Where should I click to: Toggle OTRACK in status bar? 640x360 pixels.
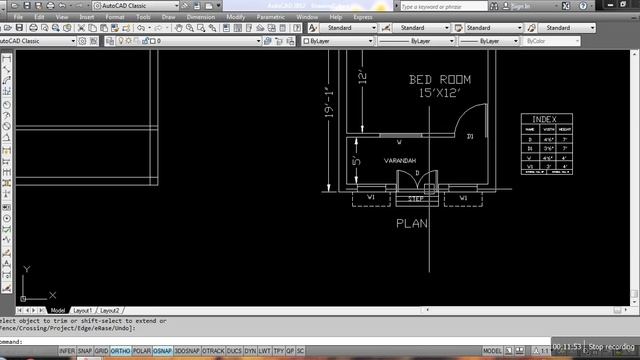(x=213, y=351)
